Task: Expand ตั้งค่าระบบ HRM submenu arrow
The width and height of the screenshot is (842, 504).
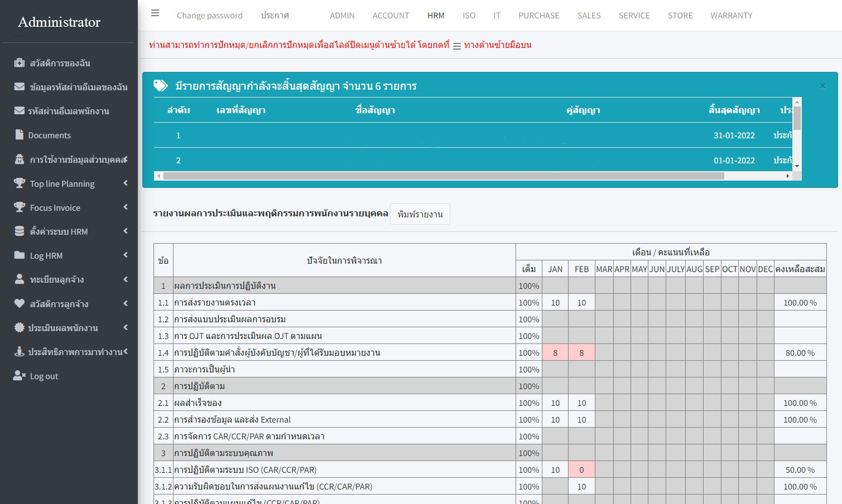Action: click(x=126, y=231)
